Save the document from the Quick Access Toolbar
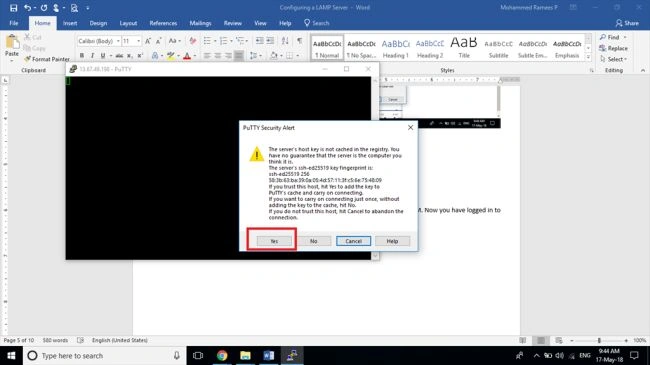This screenshot has width=650, height=365. 13,8
